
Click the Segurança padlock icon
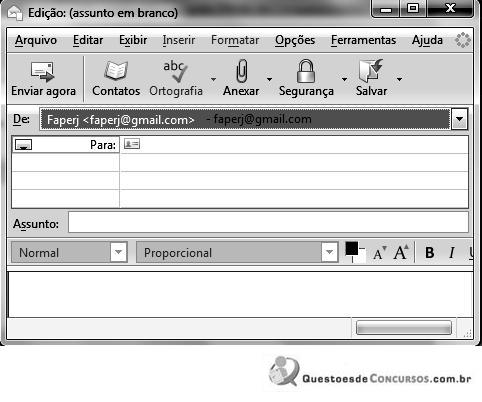[306, 71]
